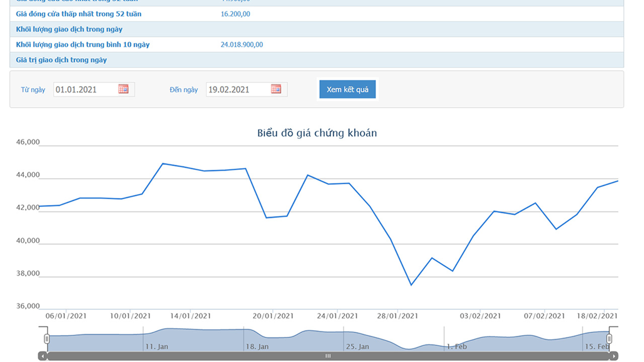Click the navigator scrollbar center grip

click(x=328, y=356)
